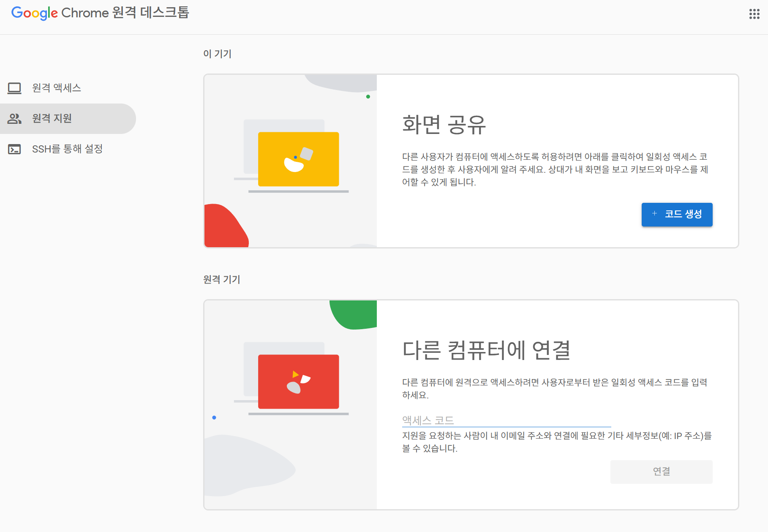Image resolution: width=768 pixels, height=532 pixels.
Task: Click the 연결 button
Action: pos(661,472)
